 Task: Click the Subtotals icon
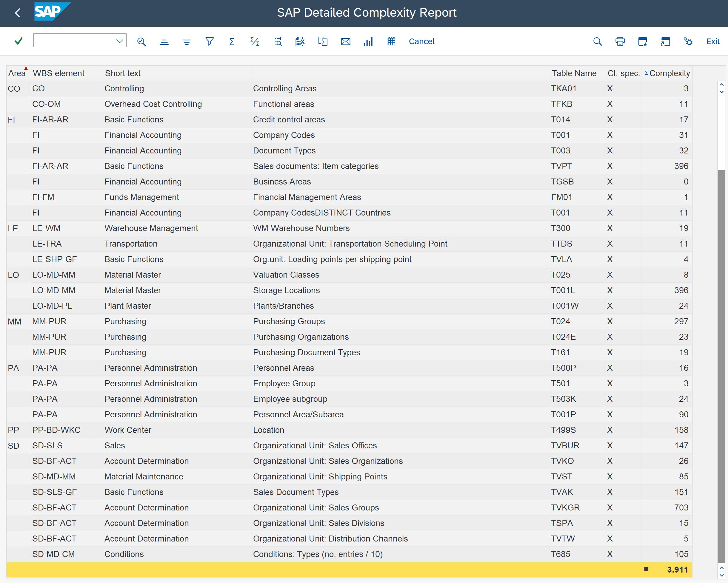pos(255,41)
